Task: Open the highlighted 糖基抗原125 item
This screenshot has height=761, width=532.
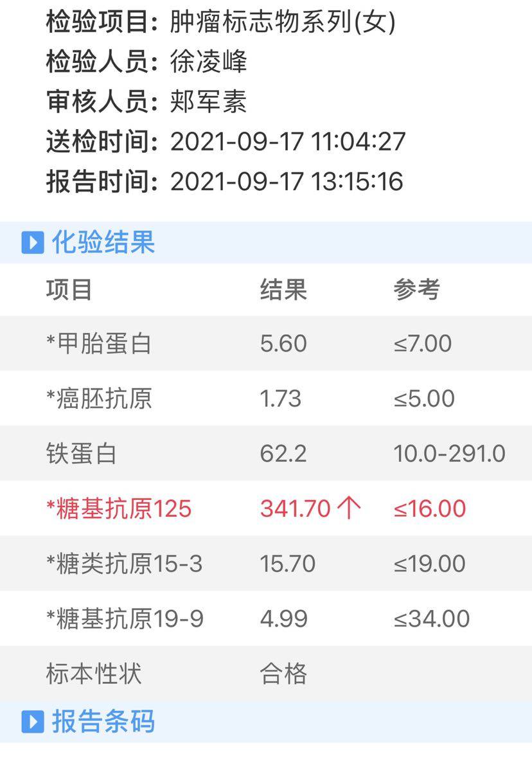Action: point(120,509)
